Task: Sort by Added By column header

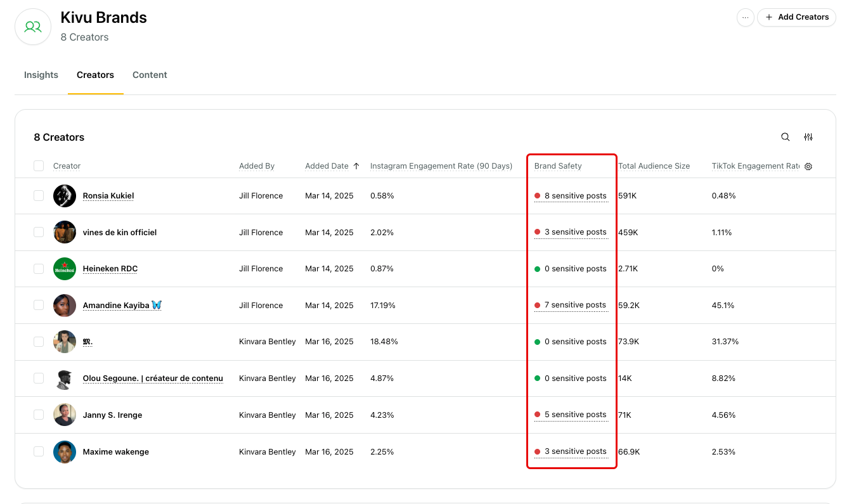Action: (257, 166)
